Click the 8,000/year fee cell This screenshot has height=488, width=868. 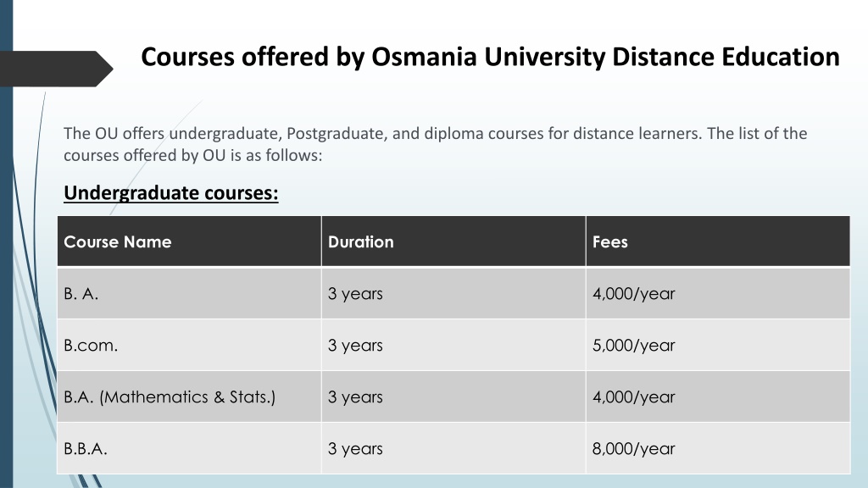pyautogui.click(x=718, y=449)
